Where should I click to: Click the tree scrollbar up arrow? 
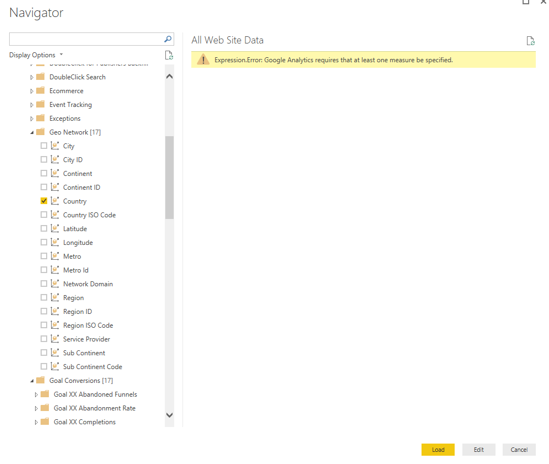[169, 76]
